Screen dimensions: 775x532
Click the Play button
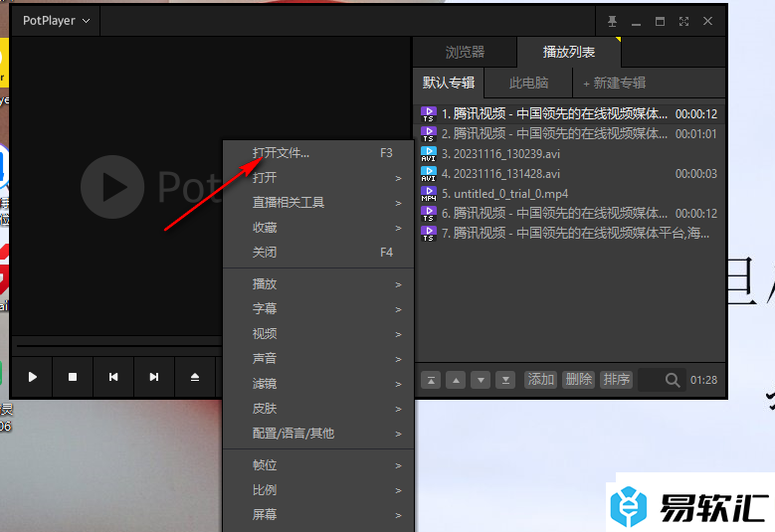tap(33, 377)
